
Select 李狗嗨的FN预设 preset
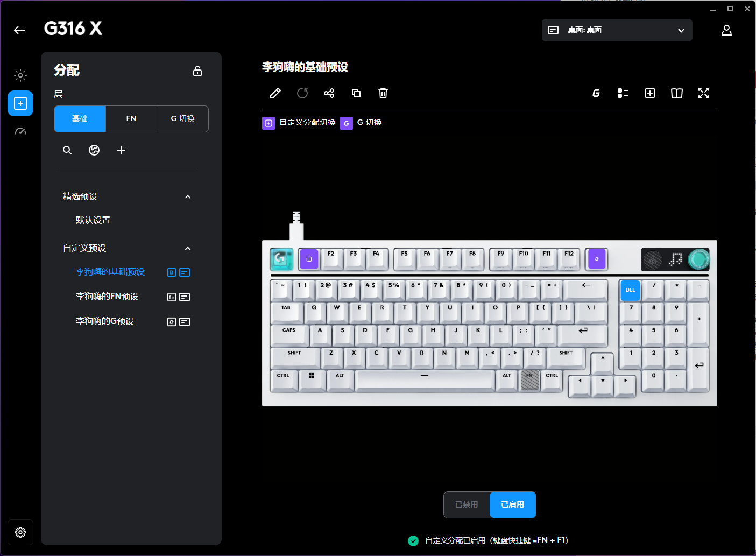(x=108, y=297)
